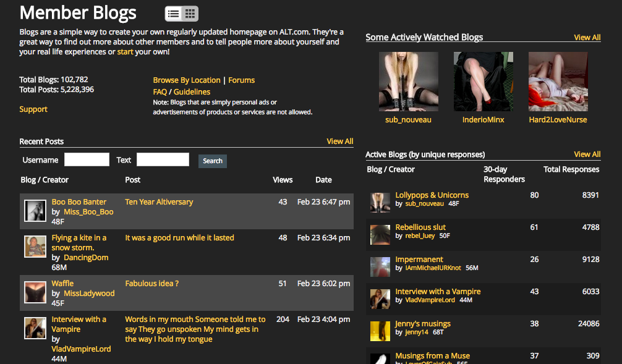Click Lollypops & Unicorns blog avatar
This screenshot has height=364, width=622.
point(380,203)
